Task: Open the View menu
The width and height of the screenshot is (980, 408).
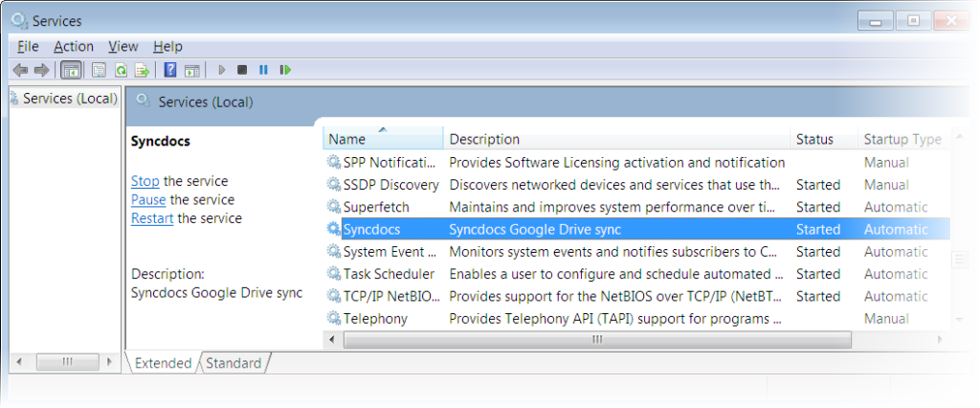Action: coord(122,46)
